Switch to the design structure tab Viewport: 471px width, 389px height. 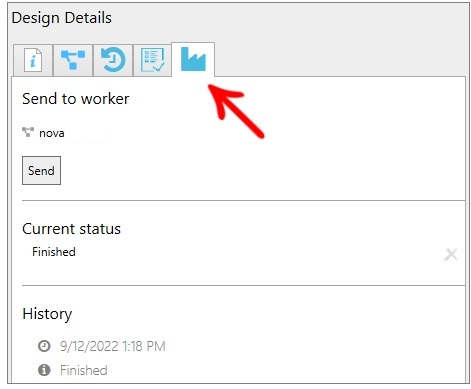point(73,60)
